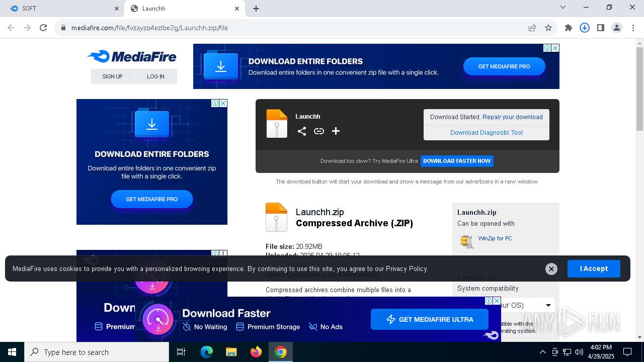The width and height of the screenshot is (644, 362).
Task: Click the Windows taskbar search box
Action: pyautogui.click(x=97, y=352)
